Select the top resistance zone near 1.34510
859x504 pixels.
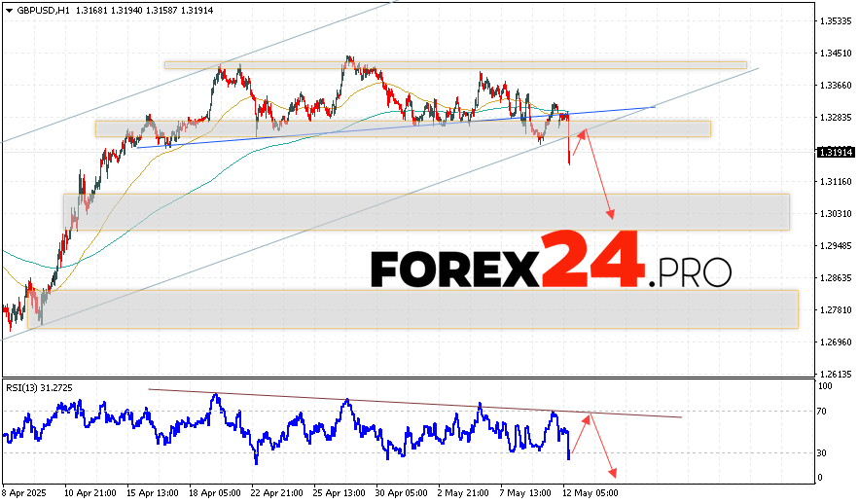pyautogui.click(x=455, y=66)
